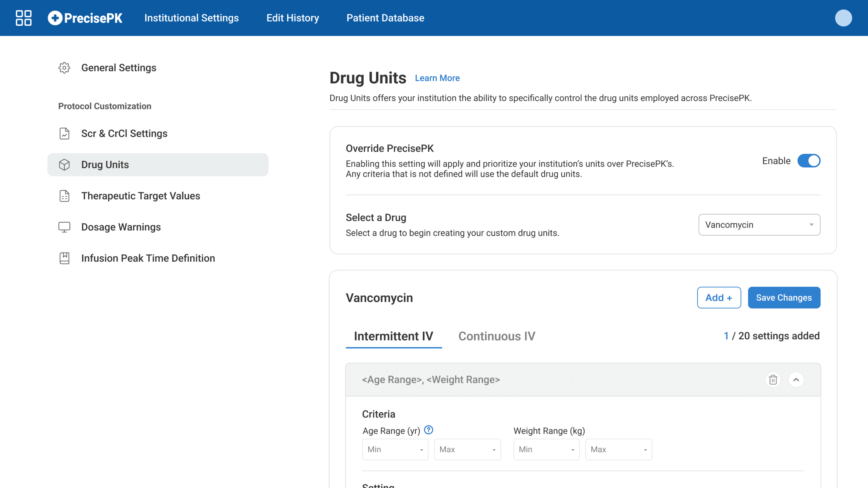Click the '1 / 20 settings added' counter
Screen dimensions: 868x488
(x=771, y=336)
